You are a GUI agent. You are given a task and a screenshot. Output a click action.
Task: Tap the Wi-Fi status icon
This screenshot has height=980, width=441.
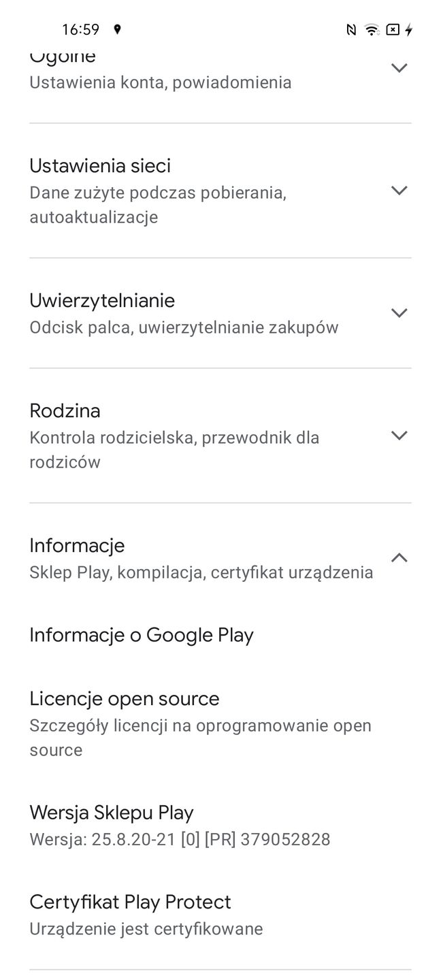click(370, 29)
